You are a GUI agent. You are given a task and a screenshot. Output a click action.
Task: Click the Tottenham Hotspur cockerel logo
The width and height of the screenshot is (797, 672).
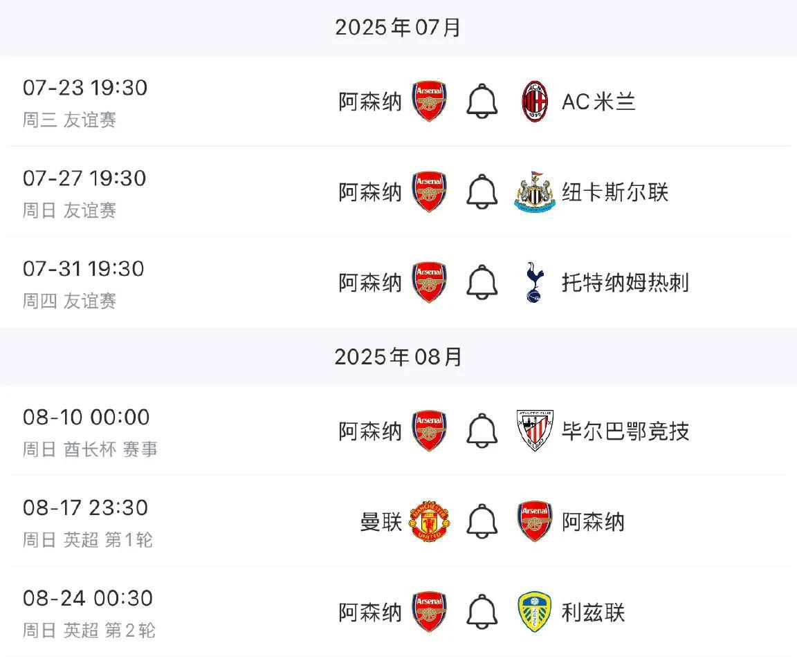pyautogui.click(x=533, y=282)
